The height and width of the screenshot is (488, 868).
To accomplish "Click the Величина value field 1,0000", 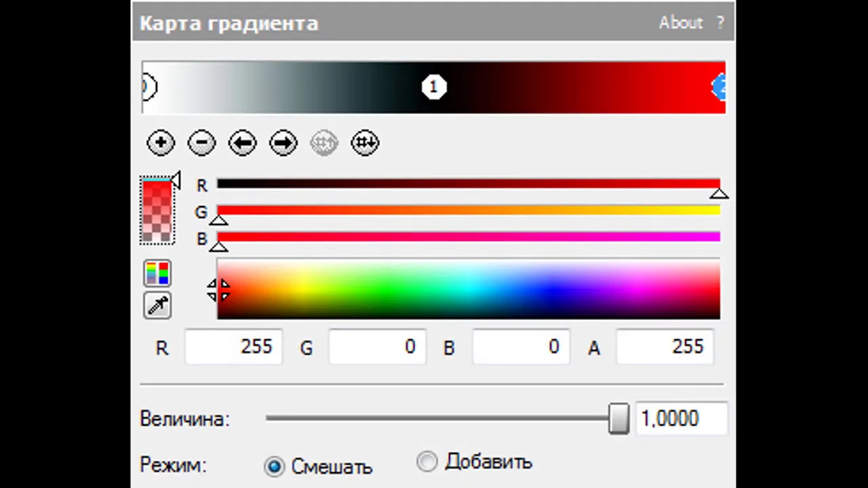I will pos(682,419).
